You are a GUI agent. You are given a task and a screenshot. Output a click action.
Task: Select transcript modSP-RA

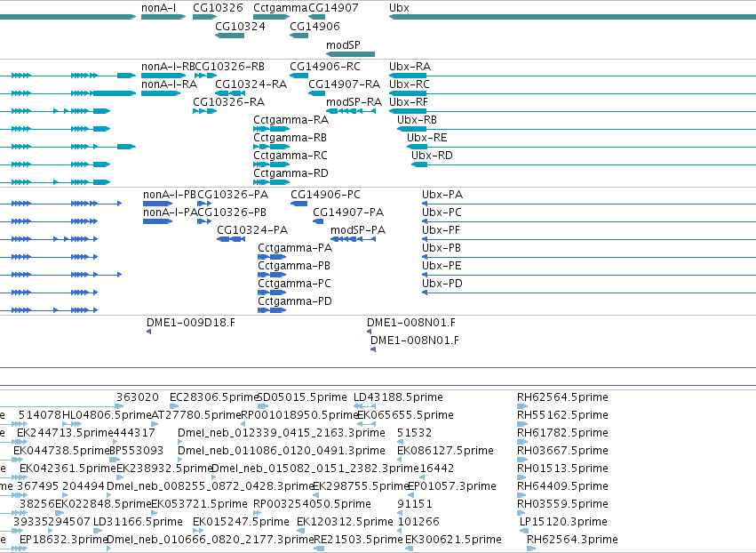354,102
